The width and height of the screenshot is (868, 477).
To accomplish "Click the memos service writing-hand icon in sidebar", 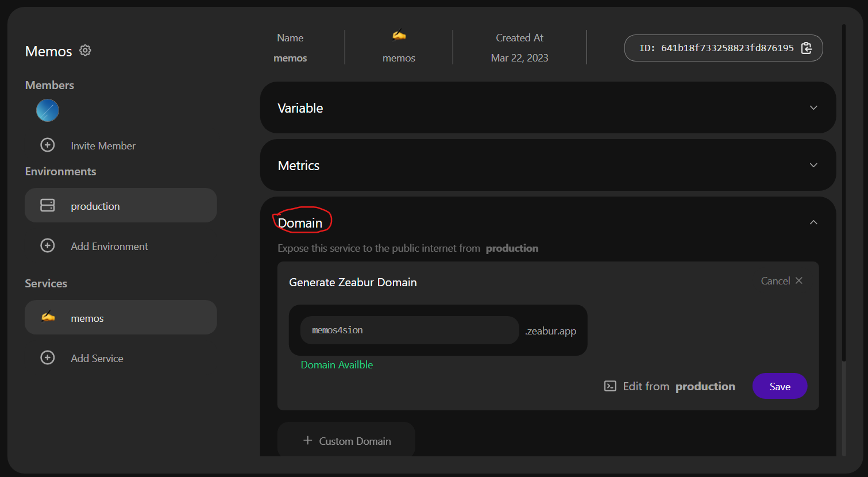I will [48, 317].
